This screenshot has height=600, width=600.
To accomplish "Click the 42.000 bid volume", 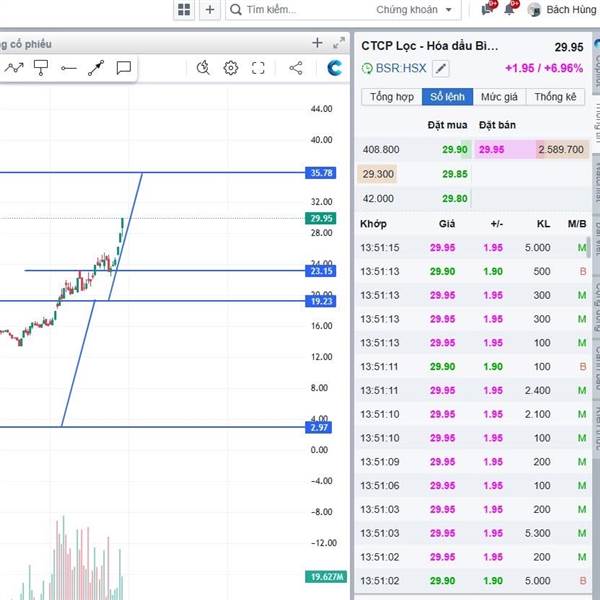I will click(378, 199).
